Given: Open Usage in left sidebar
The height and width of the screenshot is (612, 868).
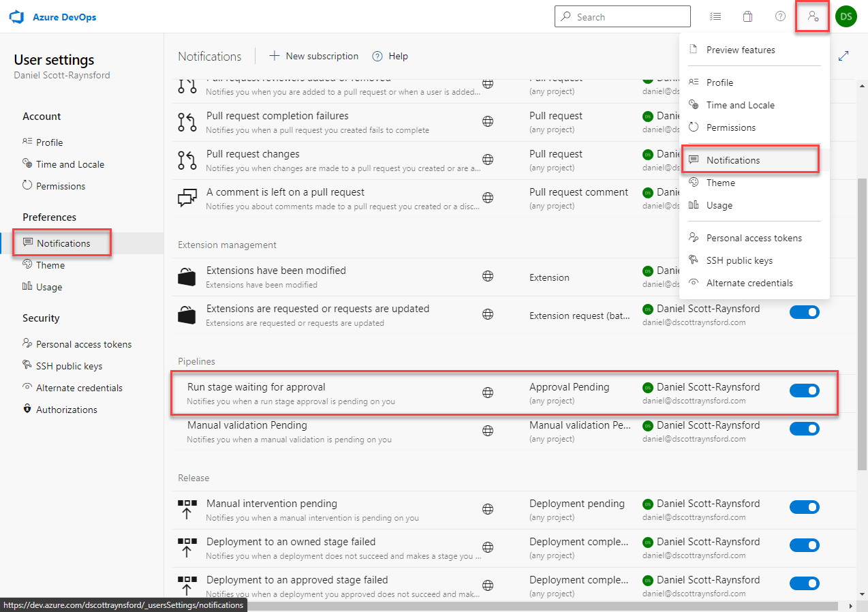Looking at the screenshot, I should tap(82, 287).
